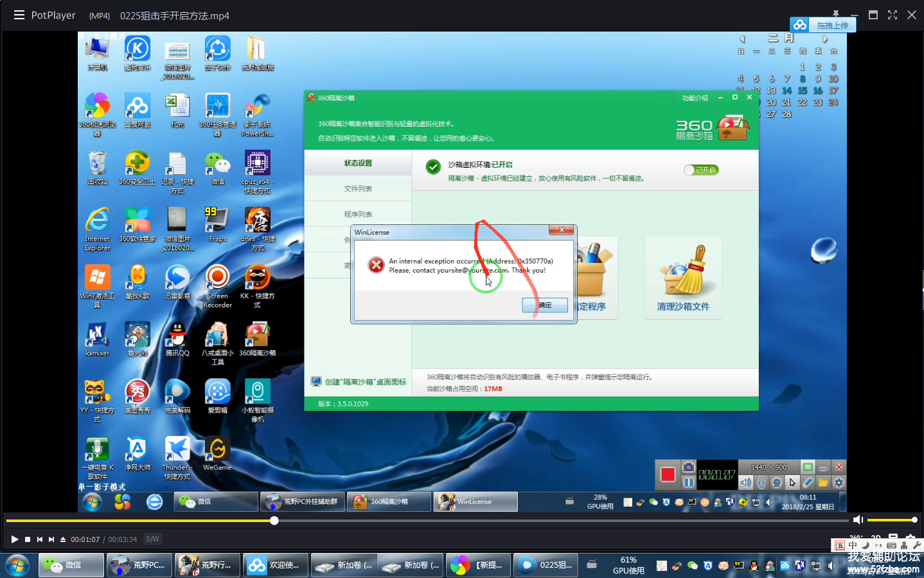The width and height of the screenshot is (924, 578).
Task: Skip to previous file in PotPlayer
Action: [40, 539]
